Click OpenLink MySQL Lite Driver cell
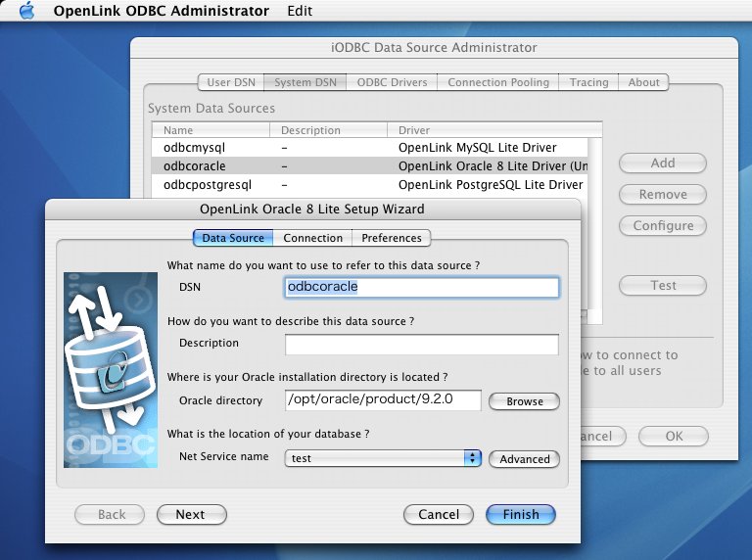The height and width of the screenshot is (560, 752). pos(477,147)
